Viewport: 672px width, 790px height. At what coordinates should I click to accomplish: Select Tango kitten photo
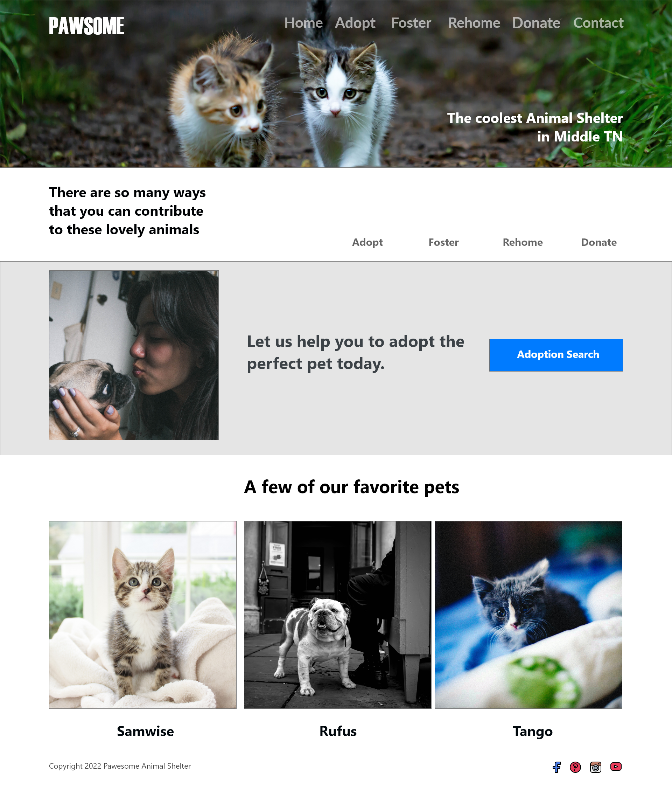click(x=528, y=615)
